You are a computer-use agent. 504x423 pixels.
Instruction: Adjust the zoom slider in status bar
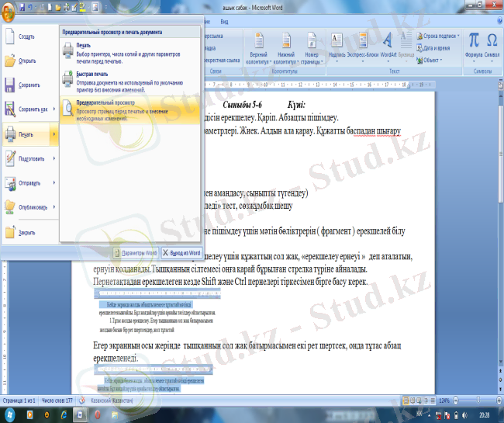[475, 400]
